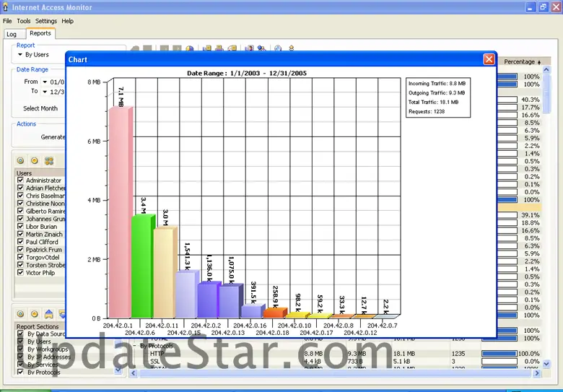The height and width of the screenshot is (392, 563).
Task: Click the SSL protocol row label
Action: click(x=154, y=361)
